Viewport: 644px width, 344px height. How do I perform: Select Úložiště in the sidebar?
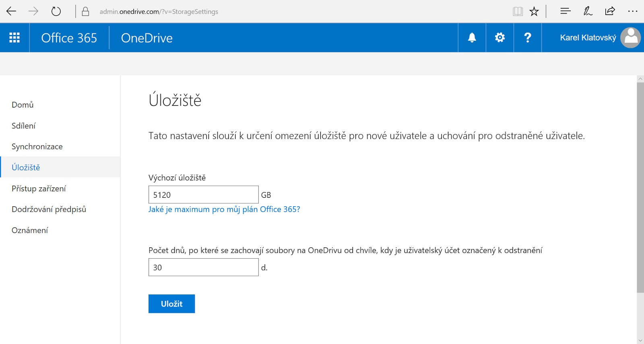point(60,167)
